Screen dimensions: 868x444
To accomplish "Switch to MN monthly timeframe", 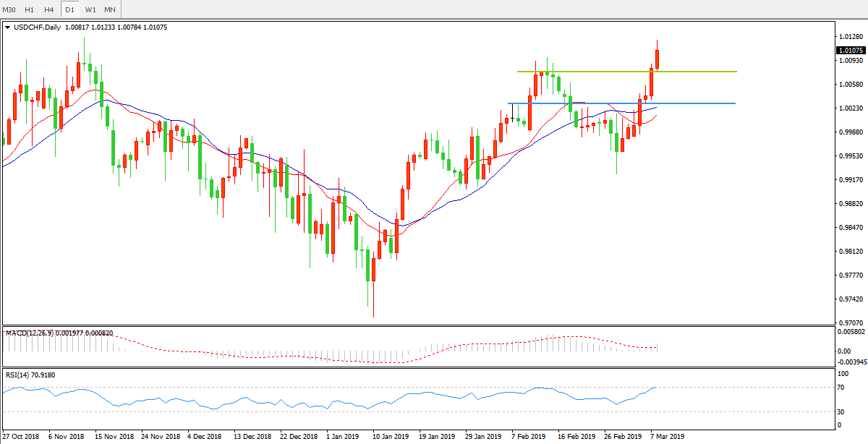I will point(109,9).
